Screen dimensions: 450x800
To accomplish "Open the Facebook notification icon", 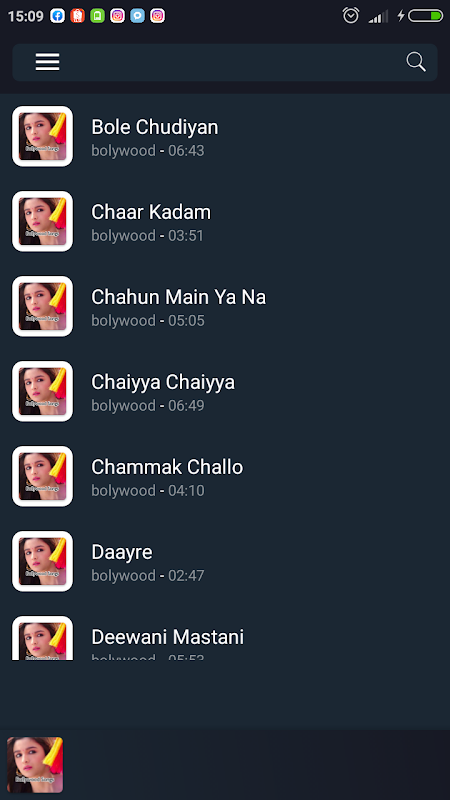I will click(x=57, y=16).
